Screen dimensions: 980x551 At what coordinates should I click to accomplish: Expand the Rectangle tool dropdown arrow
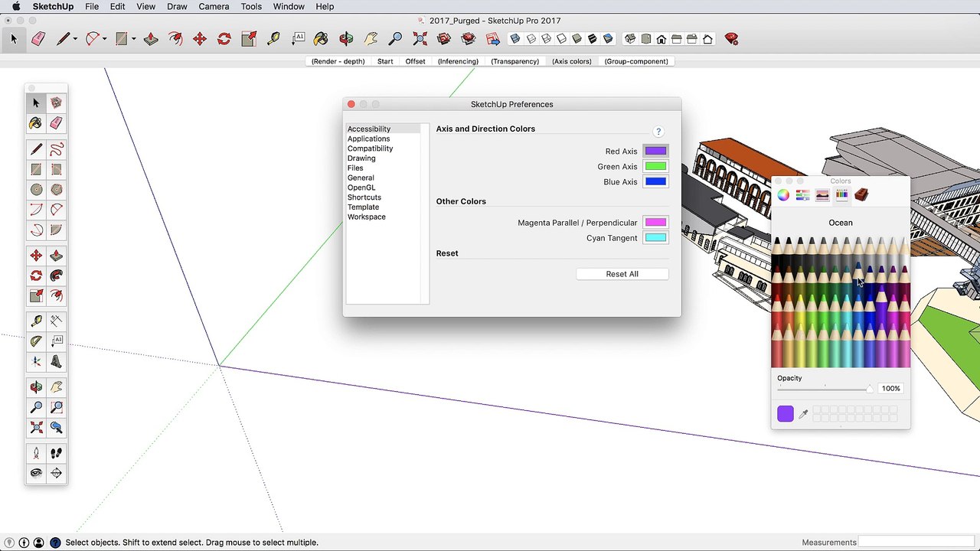[x=133, y=39]
